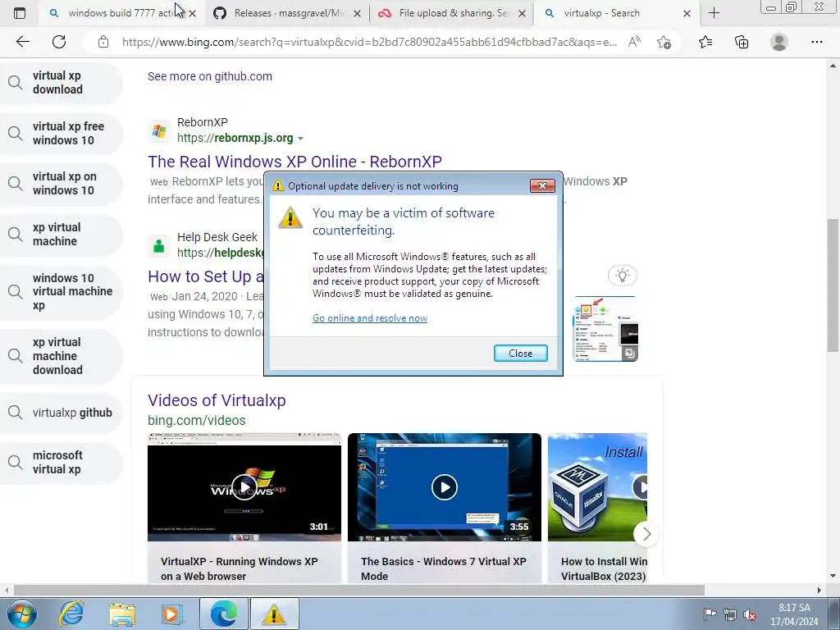Select 'virtual xp on windows 10' suggestion
The height and width of the screenshot is (630, 840).
61,184
